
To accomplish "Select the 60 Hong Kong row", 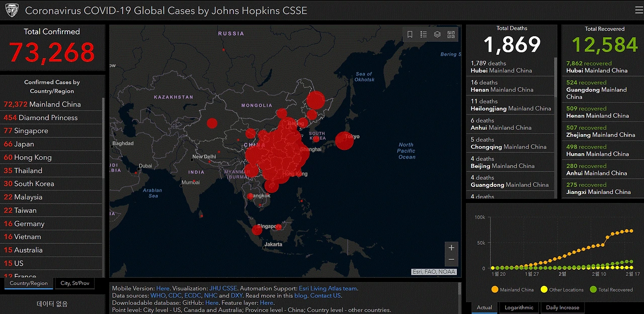I will [51, 157].
